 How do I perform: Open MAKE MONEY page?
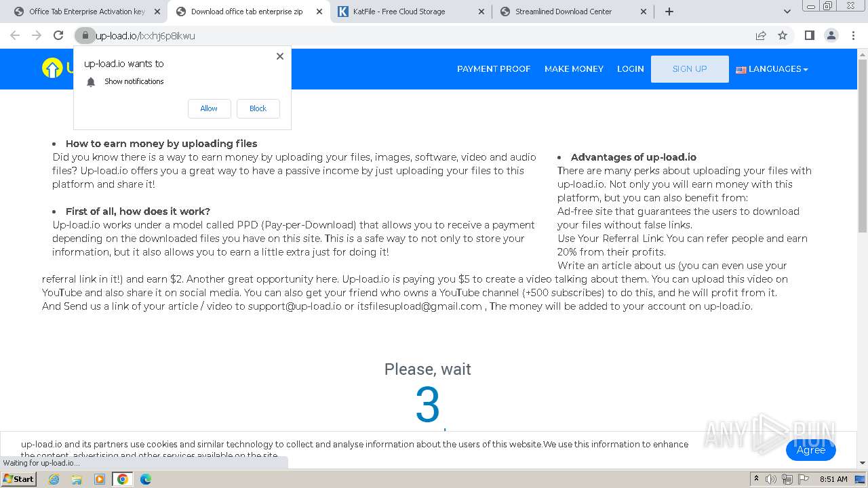tap(574, 69)
